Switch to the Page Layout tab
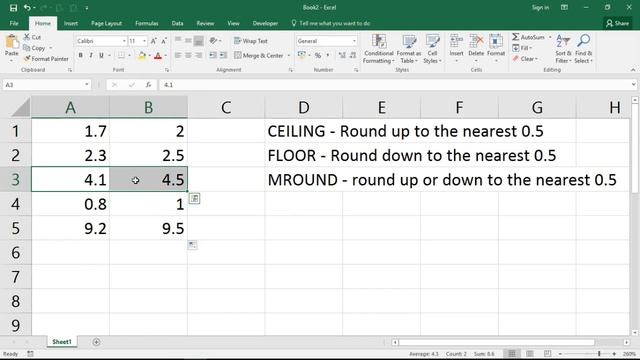 [x=106, y=23]
